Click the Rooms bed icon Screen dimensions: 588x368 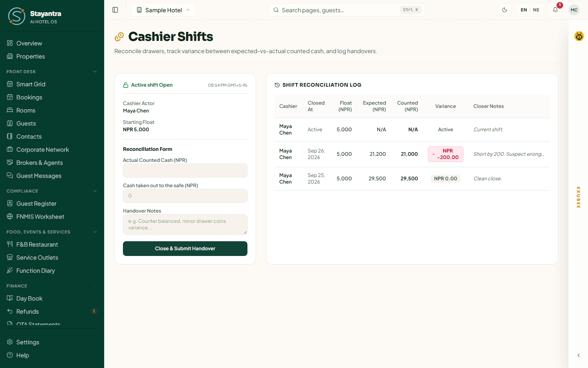pyautogui.click(x=10, y=110)
